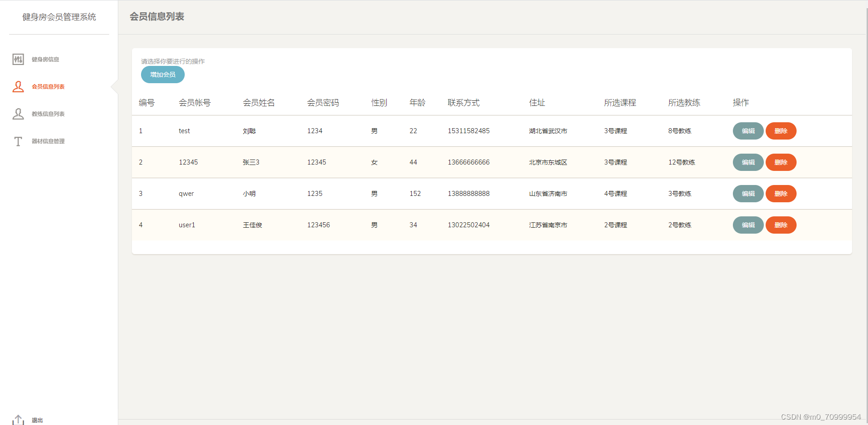The height and width of the screenshot is (425, 868).
Task: Select name cell 小明
Action: [x=249, y=194]
